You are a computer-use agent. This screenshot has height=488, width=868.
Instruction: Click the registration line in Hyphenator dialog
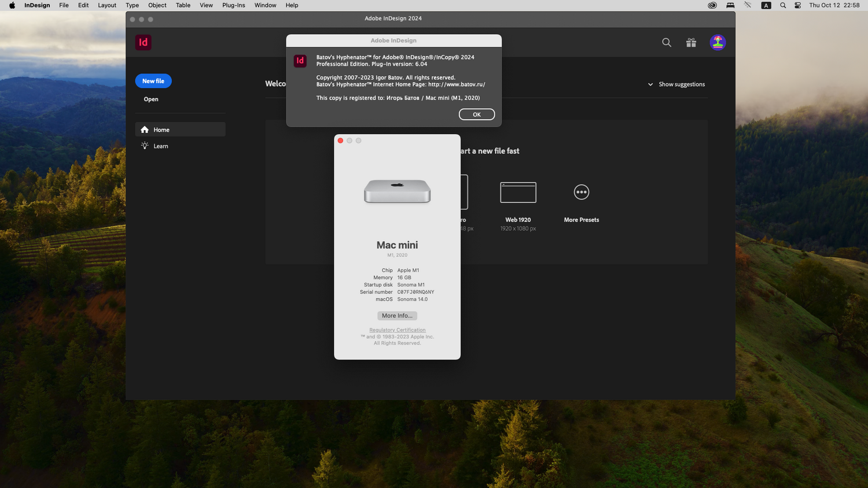pos(398,98)
